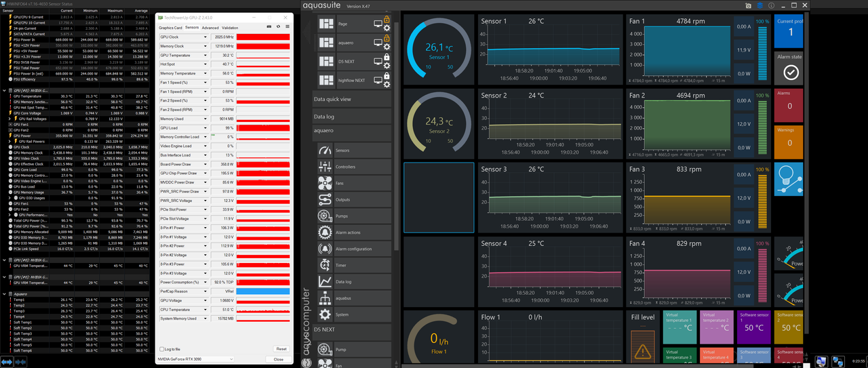
Task: Open the Alarm actions sidebar item
Action: coord(354,232)
